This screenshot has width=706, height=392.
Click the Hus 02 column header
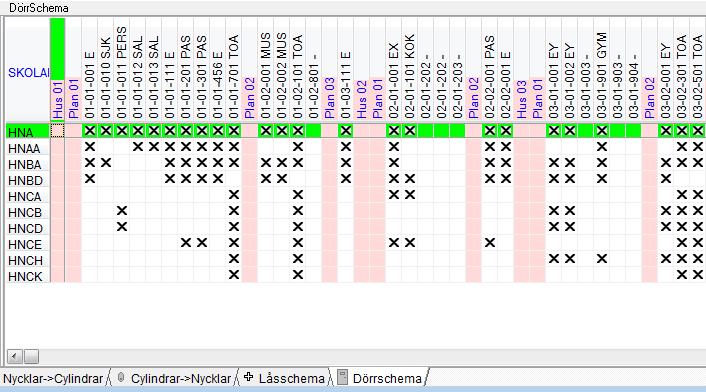362,100
